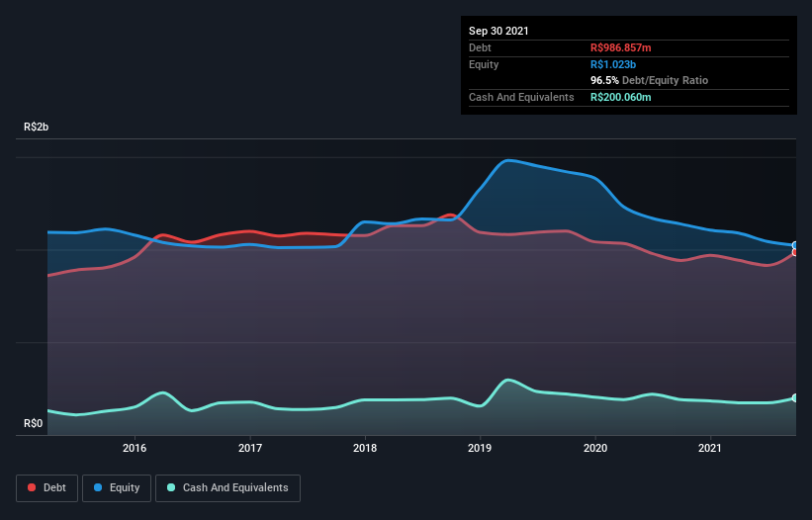This screenshot has height=520, width=812.
Task: Toggle the Cash And Equivalents legend button
Action: coord(227,488)
